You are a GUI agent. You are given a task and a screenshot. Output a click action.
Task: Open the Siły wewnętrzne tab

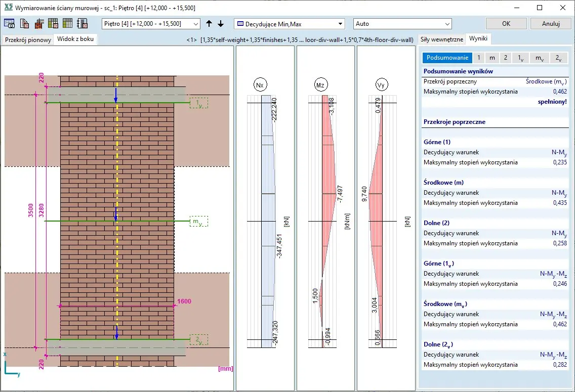(441, 39)
